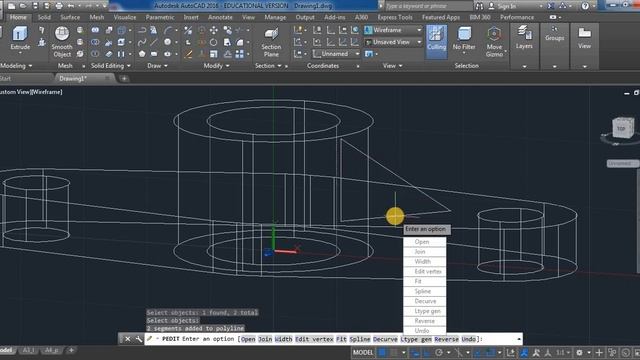Image resolution: width=640 pixels, height=360 pixels.
Task: Choose Join from the PEDIT option menu
Action: click(x=424, y=252)
